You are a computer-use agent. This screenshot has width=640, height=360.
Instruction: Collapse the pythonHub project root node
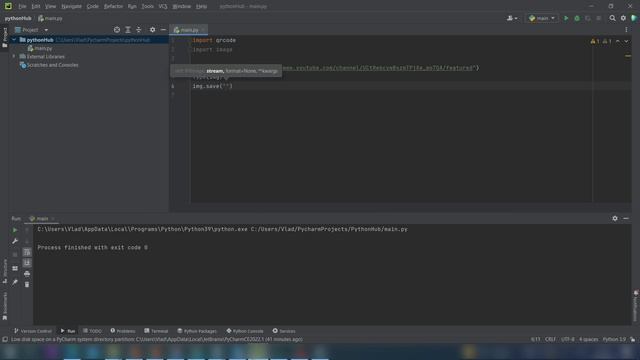[14, 40]
